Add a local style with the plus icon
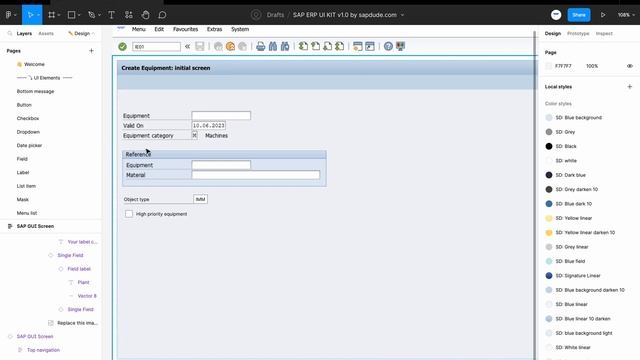This screenshot has width=640, height=360. pos(629,87)
